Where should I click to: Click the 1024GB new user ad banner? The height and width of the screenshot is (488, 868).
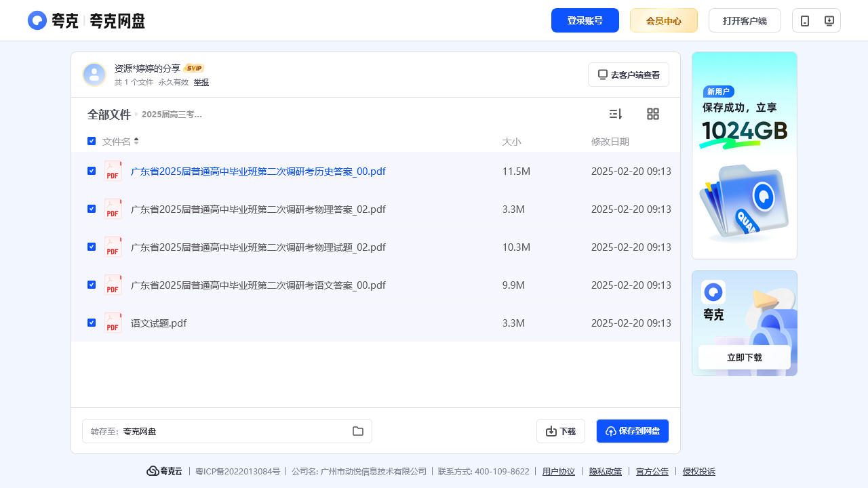coord(745,155)
